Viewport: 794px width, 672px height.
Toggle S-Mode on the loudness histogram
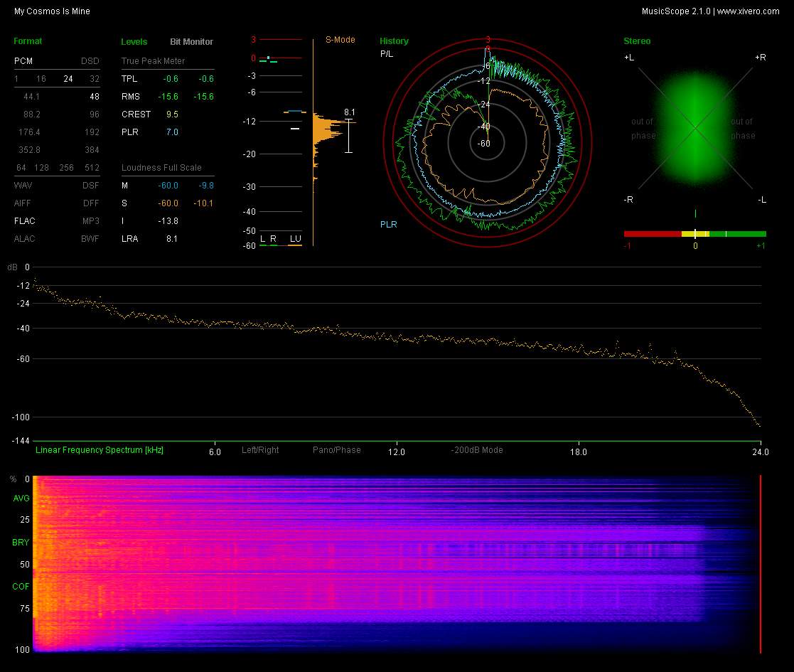pyautogui.click(x=340, y=40)
